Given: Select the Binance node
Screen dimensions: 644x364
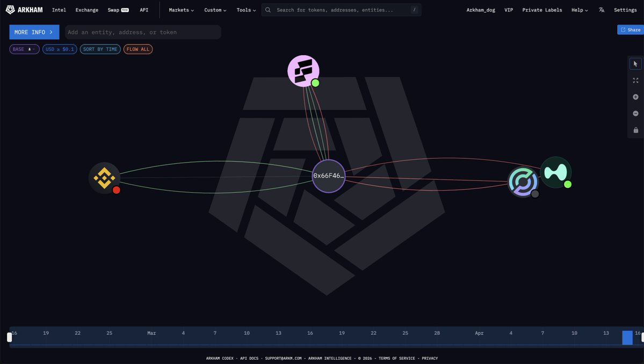Looking at the screenshot, I should [104, 178].
